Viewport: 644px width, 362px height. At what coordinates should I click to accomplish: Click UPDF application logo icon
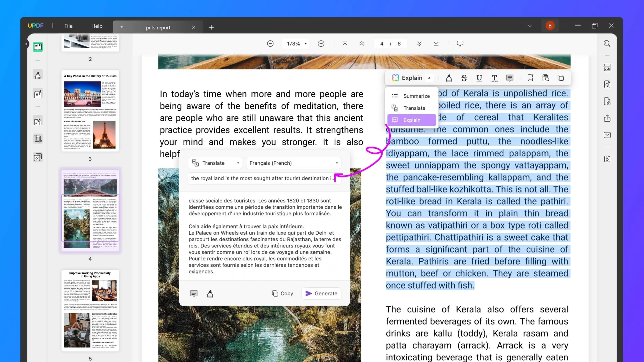pyautogui.click(x=35, y=26)
